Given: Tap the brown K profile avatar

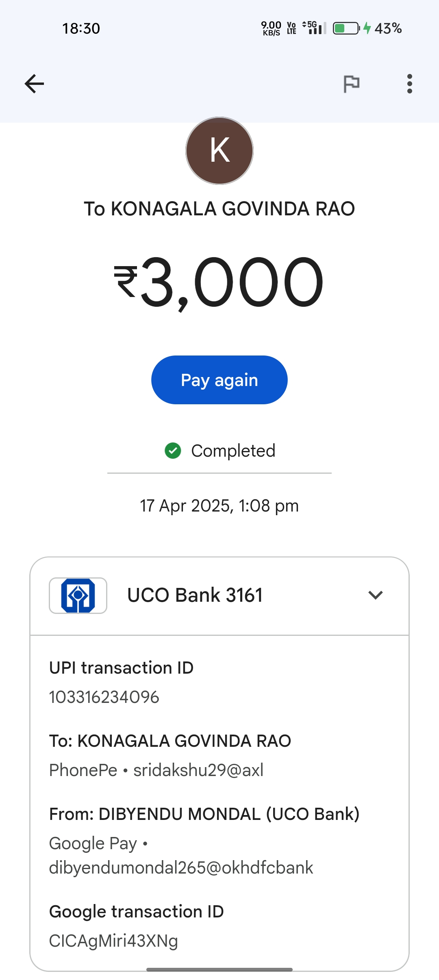Looking at the screenshot, I should tap(219, 151).
